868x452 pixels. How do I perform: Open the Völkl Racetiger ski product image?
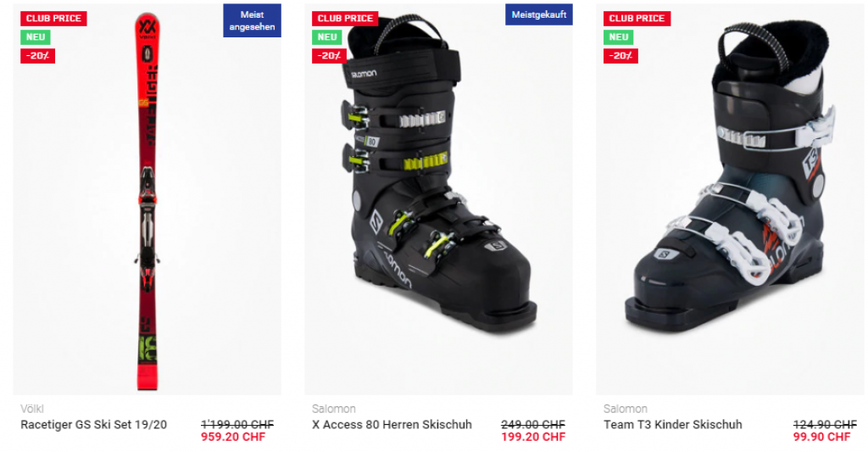[147, 201]
